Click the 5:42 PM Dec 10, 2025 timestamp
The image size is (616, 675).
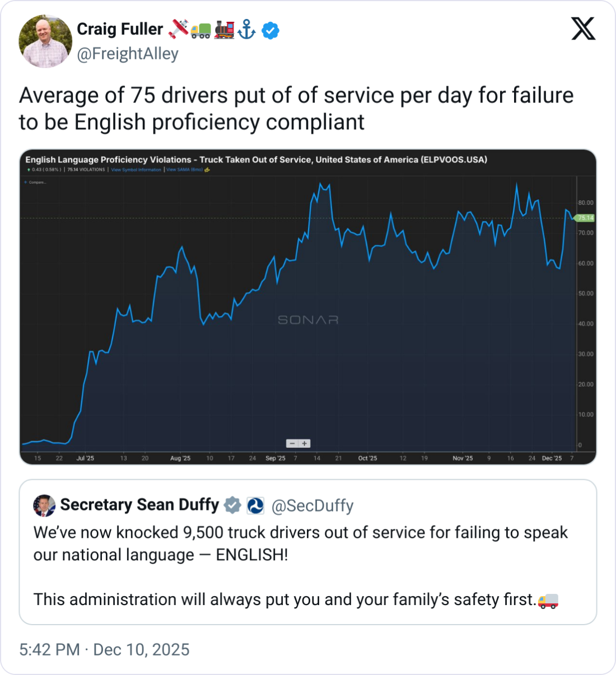(104, 649)
